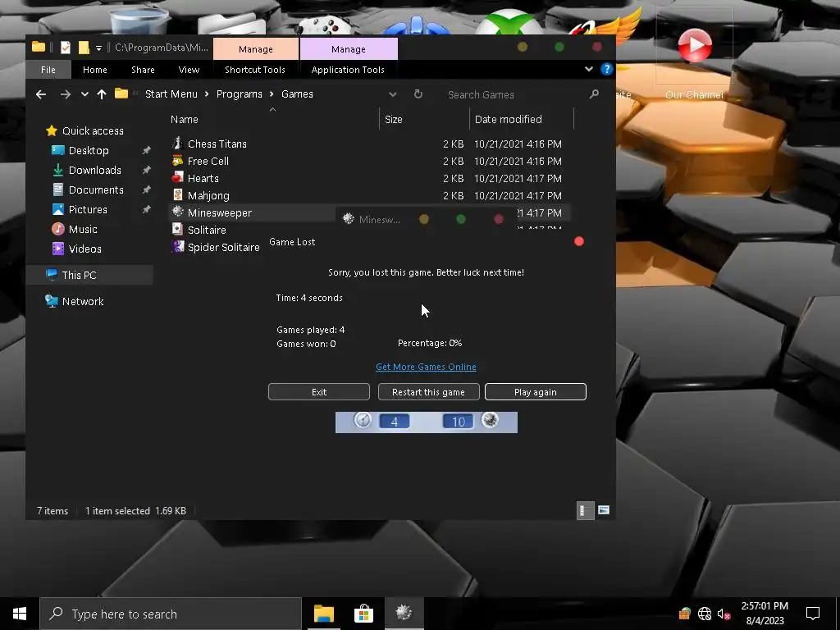Open the Customize Quick Access Toolbar dropdown
Screen dimensions: 840x630
point(98,48)
